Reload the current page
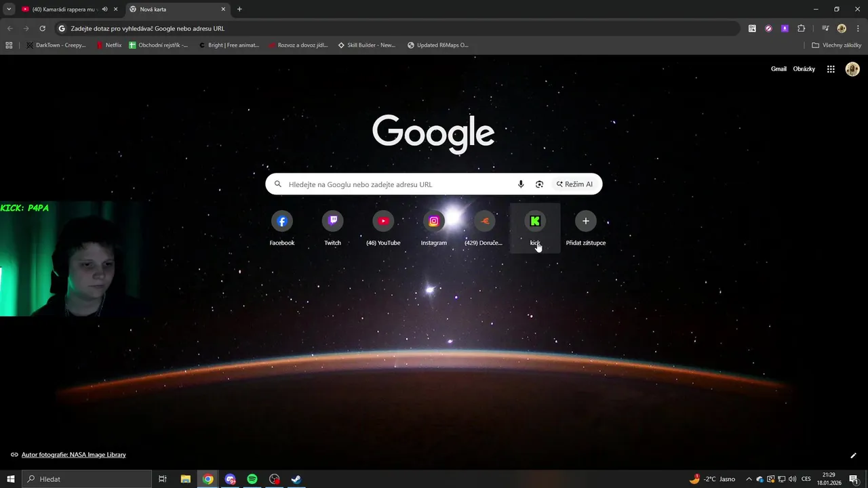This screenshot has width=868, height=488. [42, 28]
